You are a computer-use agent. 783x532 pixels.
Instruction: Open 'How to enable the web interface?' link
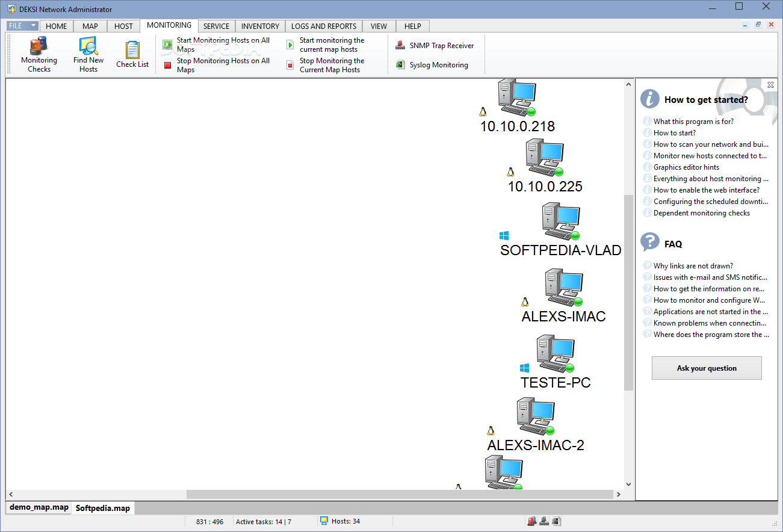[x=707, y=190]
